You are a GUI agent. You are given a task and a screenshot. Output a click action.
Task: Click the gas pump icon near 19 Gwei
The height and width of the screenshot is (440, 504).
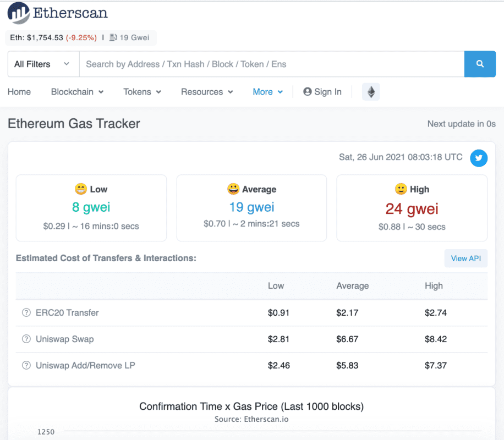pos(113,37)
